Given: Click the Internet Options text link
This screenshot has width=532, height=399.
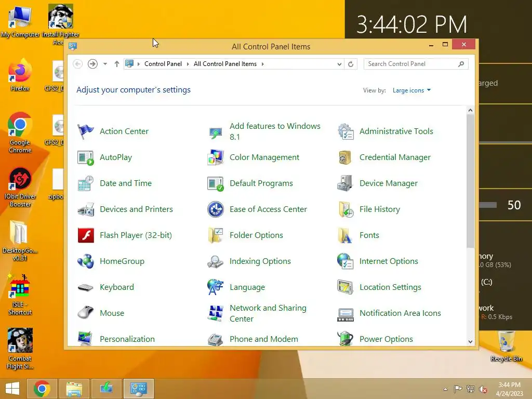Looking at the screenshot, I should pos(389,261).
